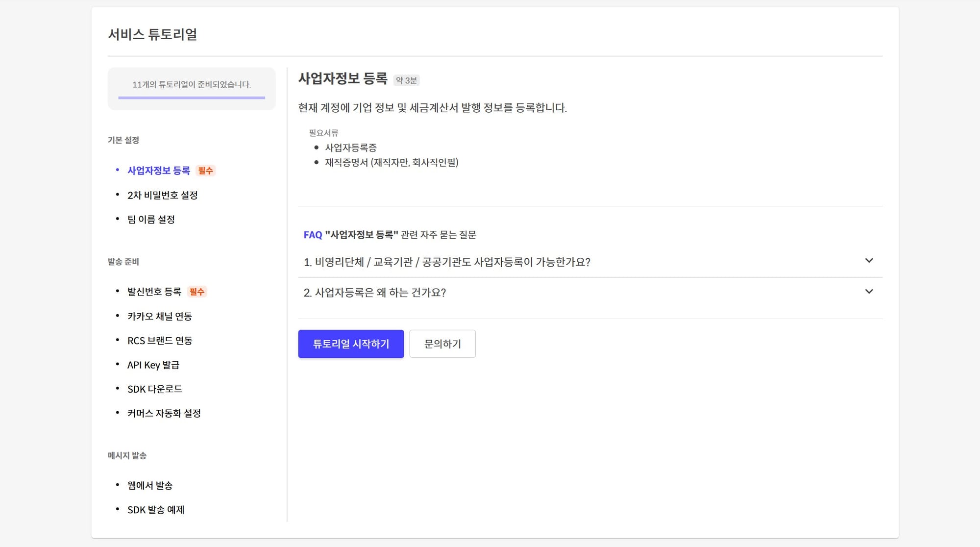Screen dimensions: 980x547
Task: Open the 카카오 채널 연동 tutorial
Action: pos(159,316)
